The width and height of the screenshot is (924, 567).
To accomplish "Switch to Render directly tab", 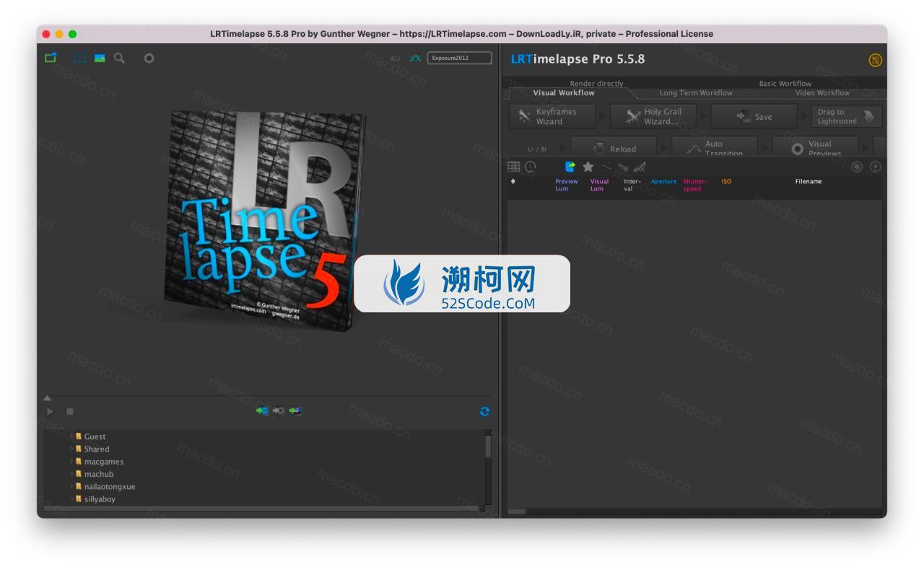I will (596, 84).
